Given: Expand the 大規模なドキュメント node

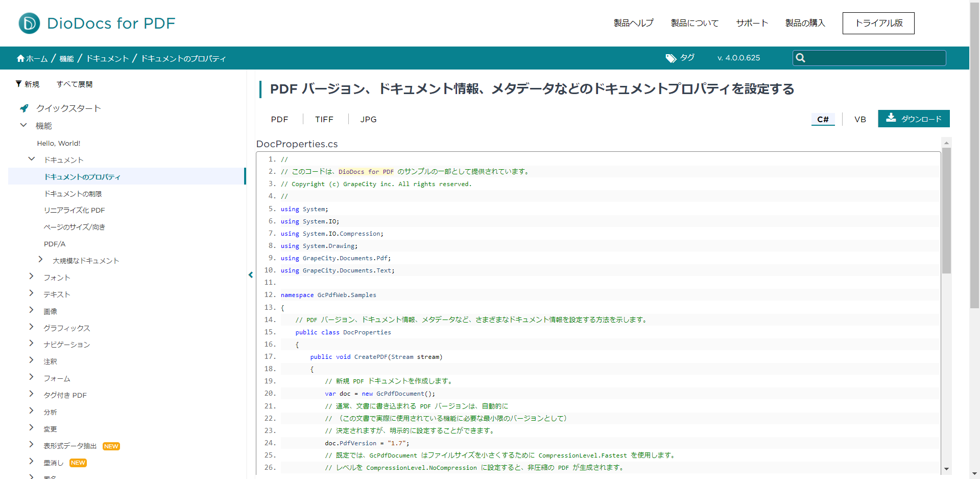Looking at the screenshot, I should pos(40,260).
